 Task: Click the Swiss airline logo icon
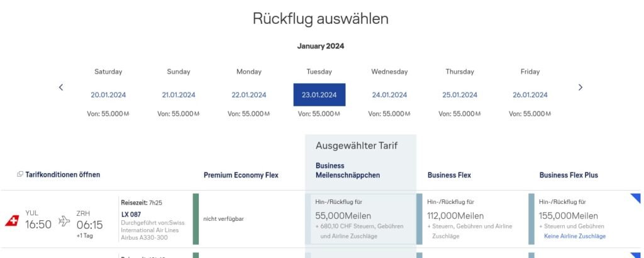12,221
